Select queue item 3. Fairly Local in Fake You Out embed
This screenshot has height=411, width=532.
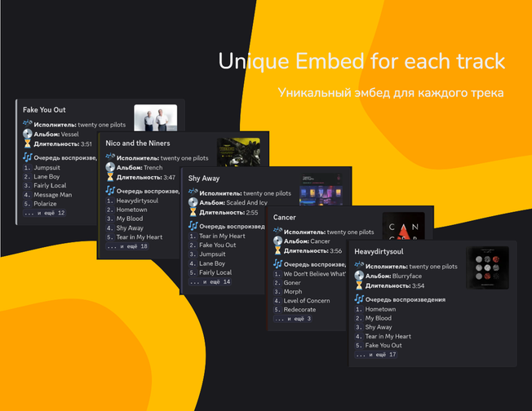(44, 185)
